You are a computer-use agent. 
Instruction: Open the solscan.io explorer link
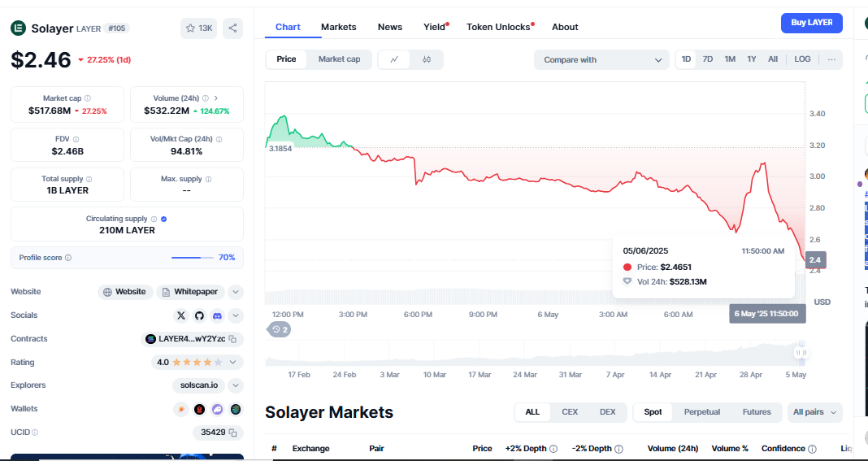198,385
